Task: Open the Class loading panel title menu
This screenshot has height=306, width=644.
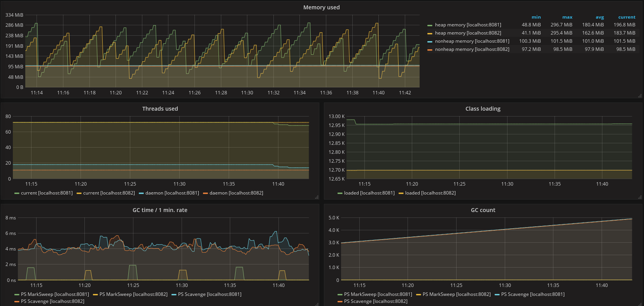Action: tap(483, 109)
